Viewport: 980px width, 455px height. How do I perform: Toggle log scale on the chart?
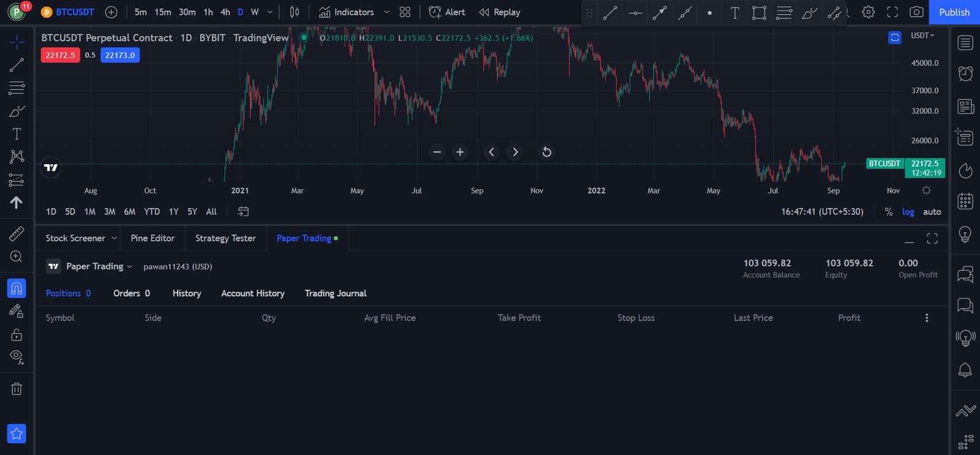[x=908, y=212]
